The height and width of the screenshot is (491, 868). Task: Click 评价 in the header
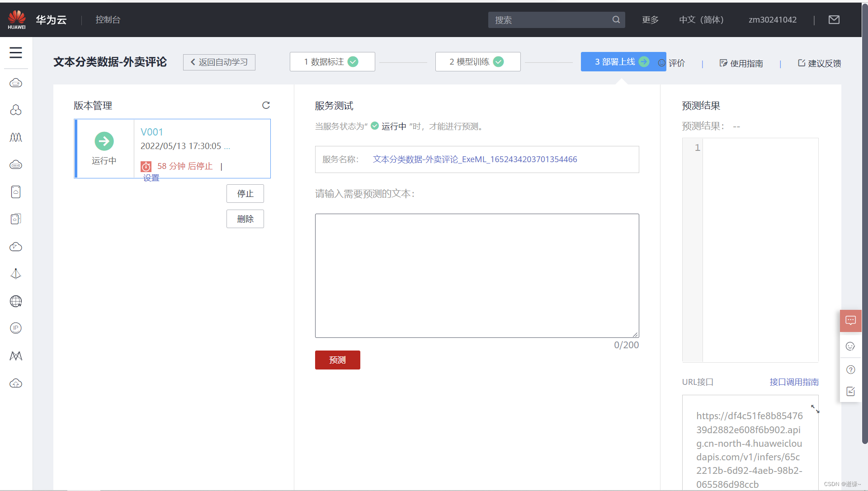[671, 63]
